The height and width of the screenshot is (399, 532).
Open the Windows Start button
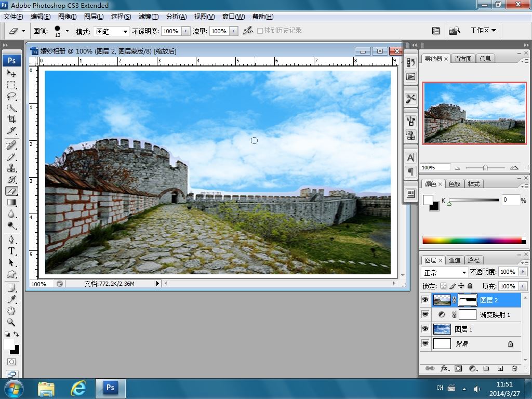pyautogui.click(x=14, y=389)
